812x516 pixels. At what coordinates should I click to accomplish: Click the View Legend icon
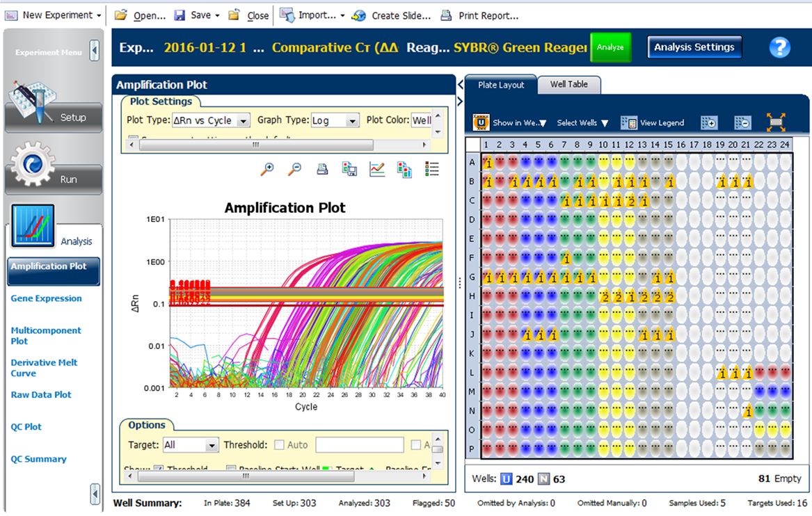pyautogui.click(x=629, y=122)
